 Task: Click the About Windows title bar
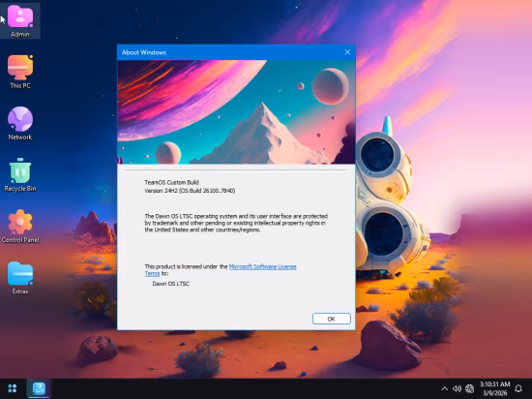[x=236, y=52]
